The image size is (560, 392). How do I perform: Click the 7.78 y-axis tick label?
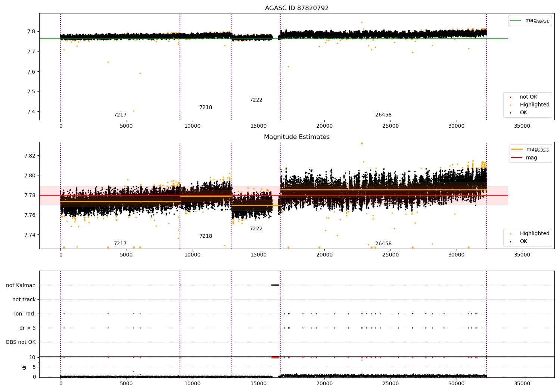tap(30, 195)
